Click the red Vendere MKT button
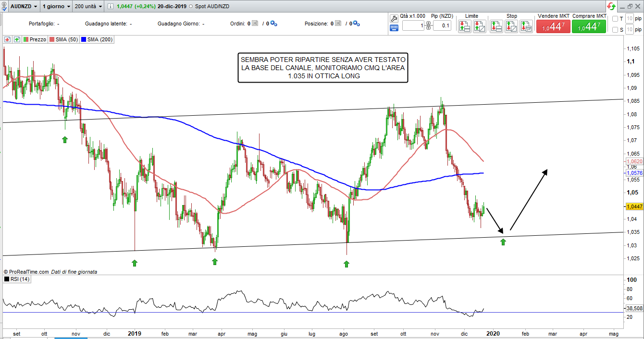644x339 pixels. pos(553,27)
